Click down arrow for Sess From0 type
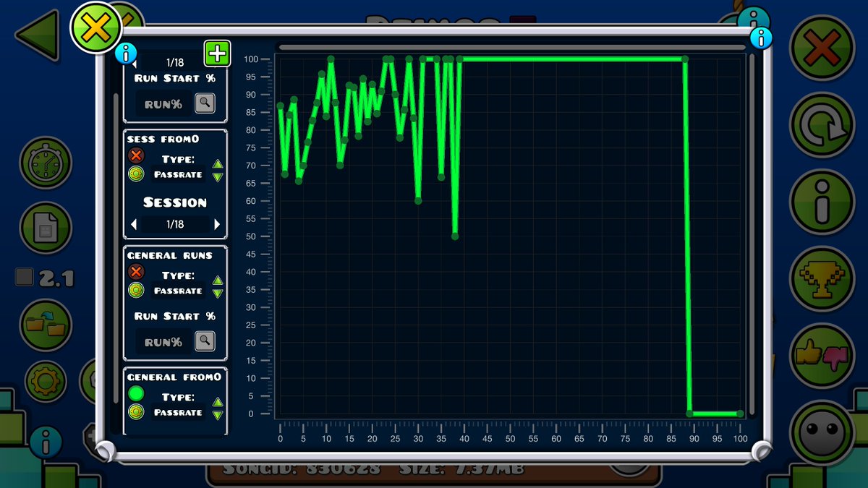 pos(218,177)
